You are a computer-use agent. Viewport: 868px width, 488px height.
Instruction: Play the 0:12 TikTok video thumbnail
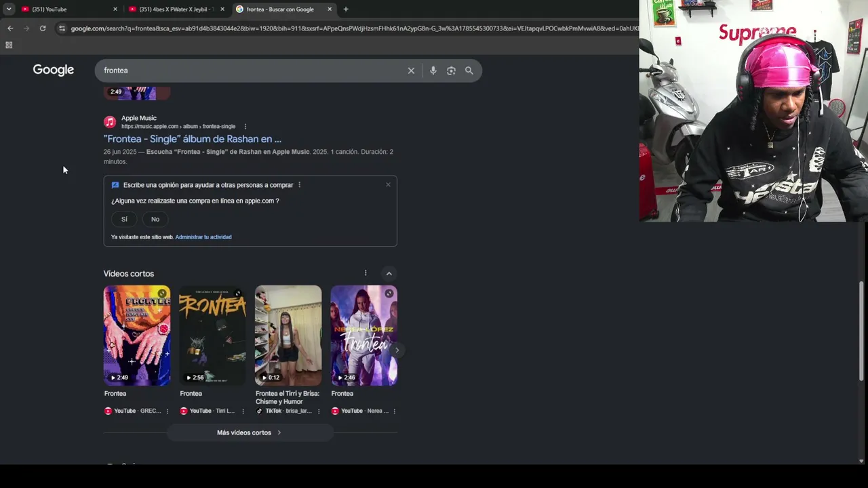(x=288, y=335)
